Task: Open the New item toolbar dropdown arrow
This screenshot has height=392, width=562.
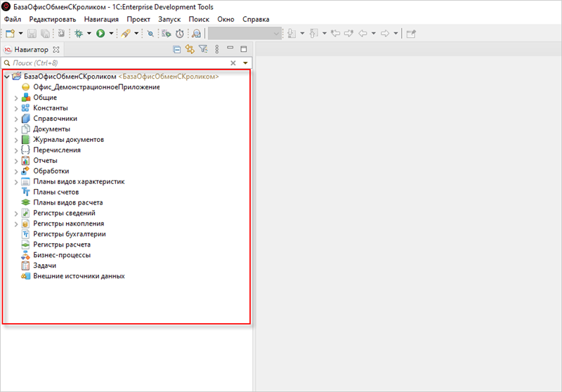Action: (x=21, y=33)
